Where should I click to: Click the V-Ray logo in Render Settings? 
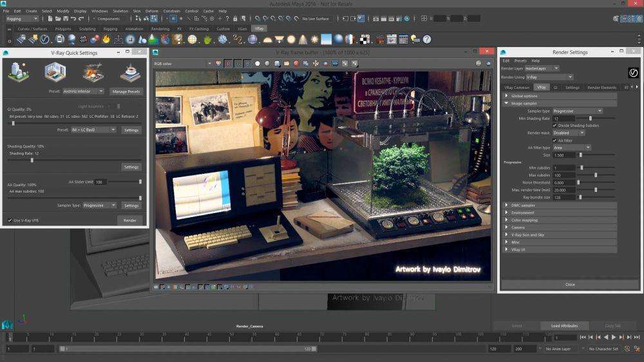click(633, 73)
